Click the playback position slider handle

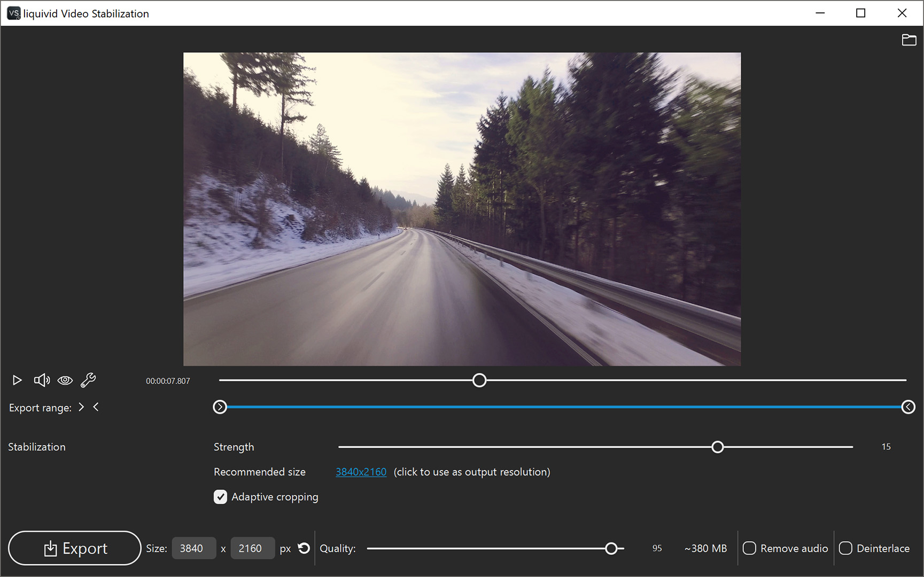(479, 380)
